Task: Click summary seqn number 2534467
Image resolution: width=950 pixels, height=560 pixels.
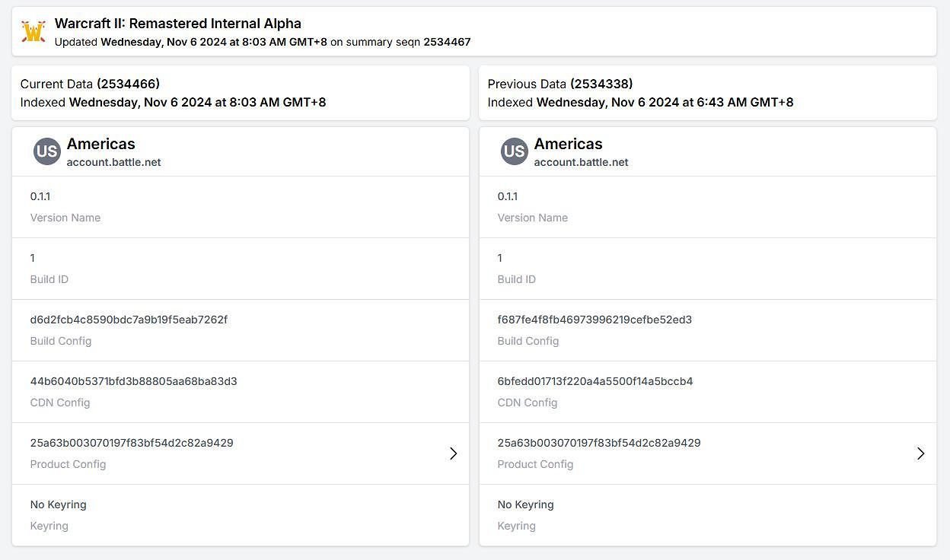Action: click(447, 43)
